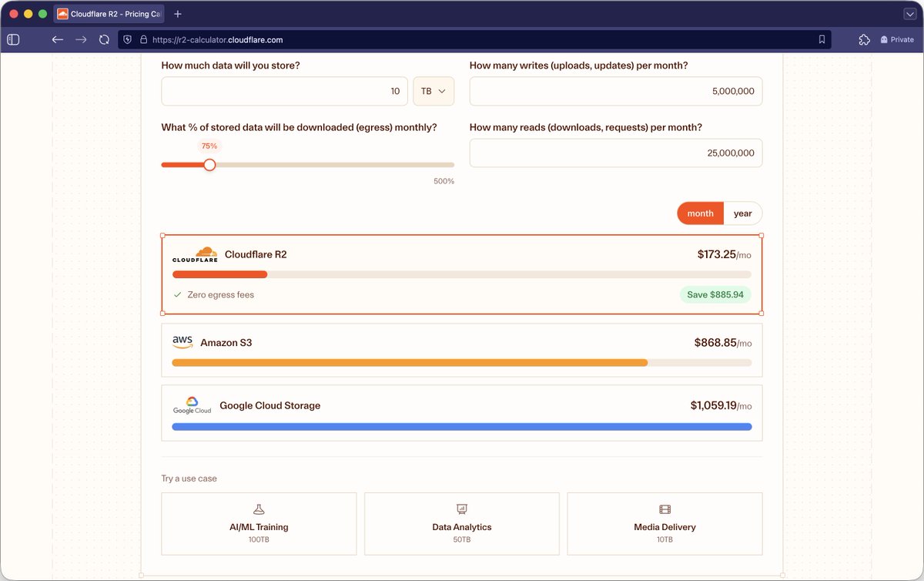
Task: Open a new tab with the plus icon
Action: (x=178, y=14)
